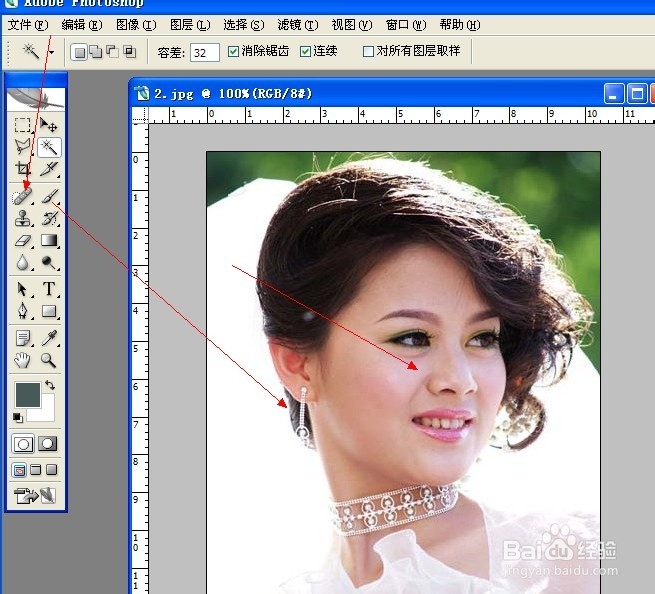Reset to default black and white colors
The width and height of the screenshot is (655, 594).
tap(18, 417)
